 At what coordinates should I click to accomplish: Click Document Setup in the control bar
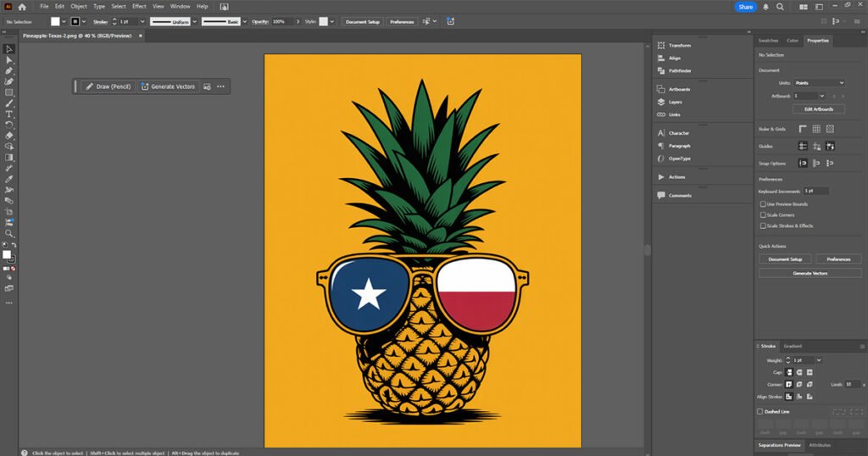pos(363,21)
